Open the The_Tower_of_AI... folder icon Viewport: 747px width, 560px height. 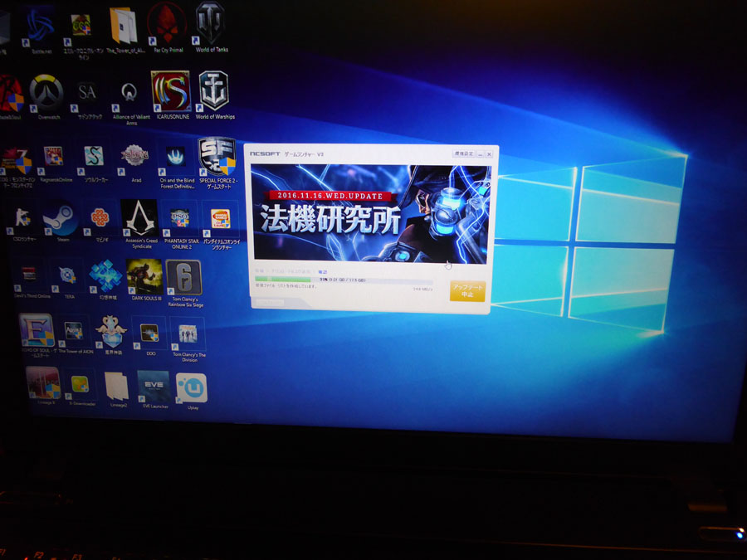[124, 28]
